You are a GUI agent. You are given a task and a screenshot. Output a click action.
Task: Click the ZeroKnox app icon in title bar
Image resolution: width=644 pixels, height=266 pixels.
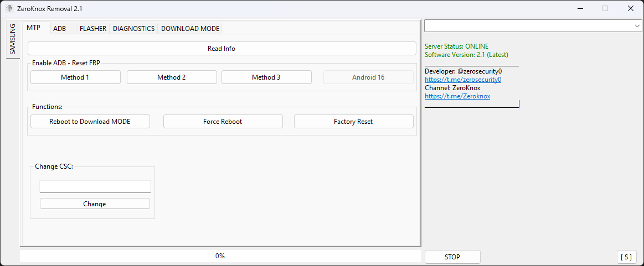coord(9,8)
